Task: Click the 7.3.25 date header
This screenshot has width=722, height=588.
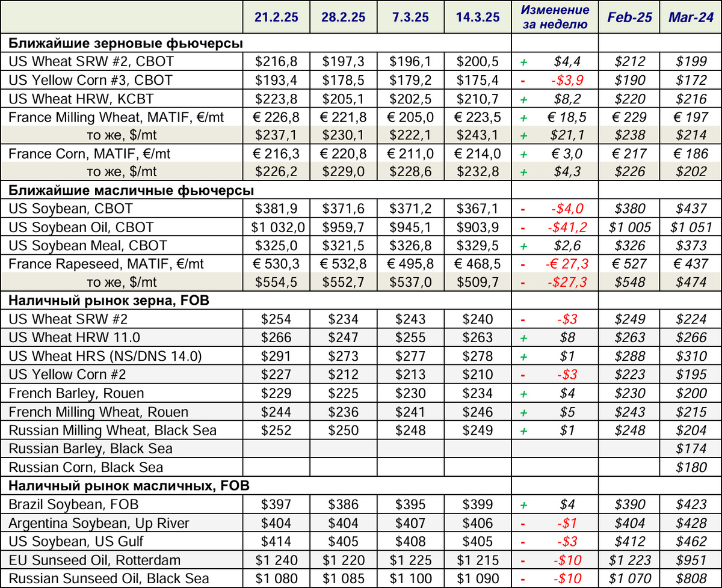Action: click(x=410, y=17)
